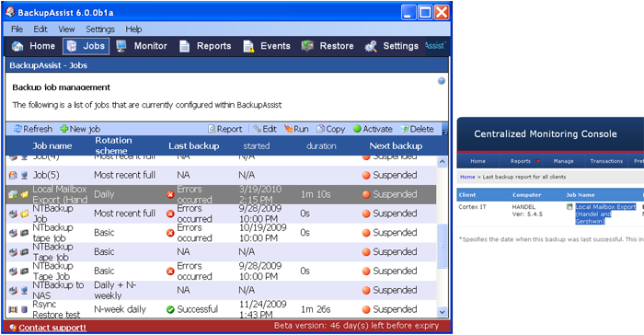Open Transactions tab in Monitoring Console

[x=606, y=161]
